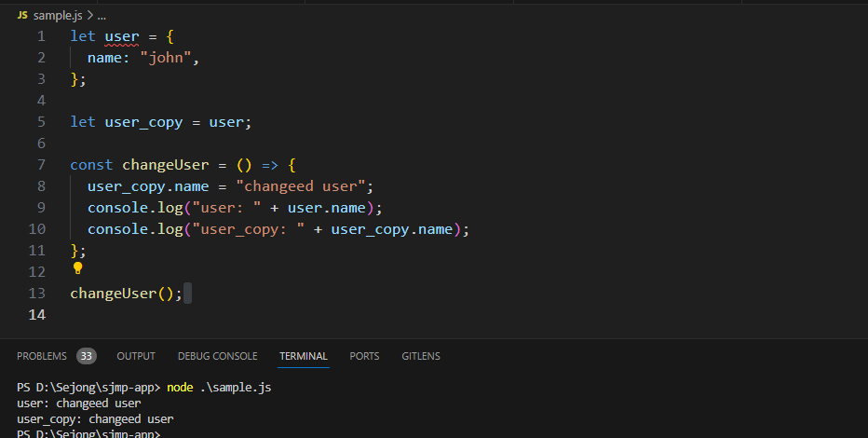Viewport: 868px width, 438px height.
Task: Click the JS file icon in breadcrumb
Action: [22, 15]
